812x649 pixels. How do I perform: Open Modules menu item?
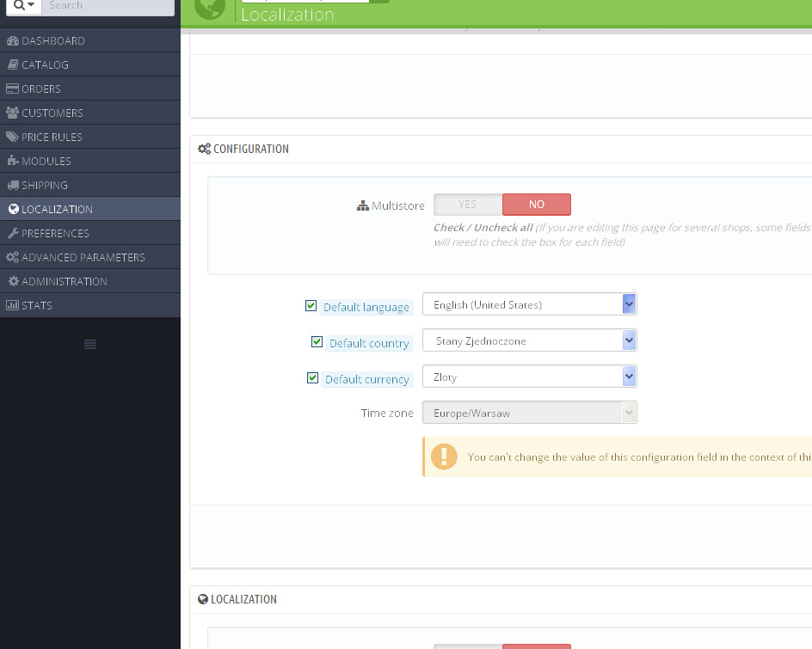point(90,161)
